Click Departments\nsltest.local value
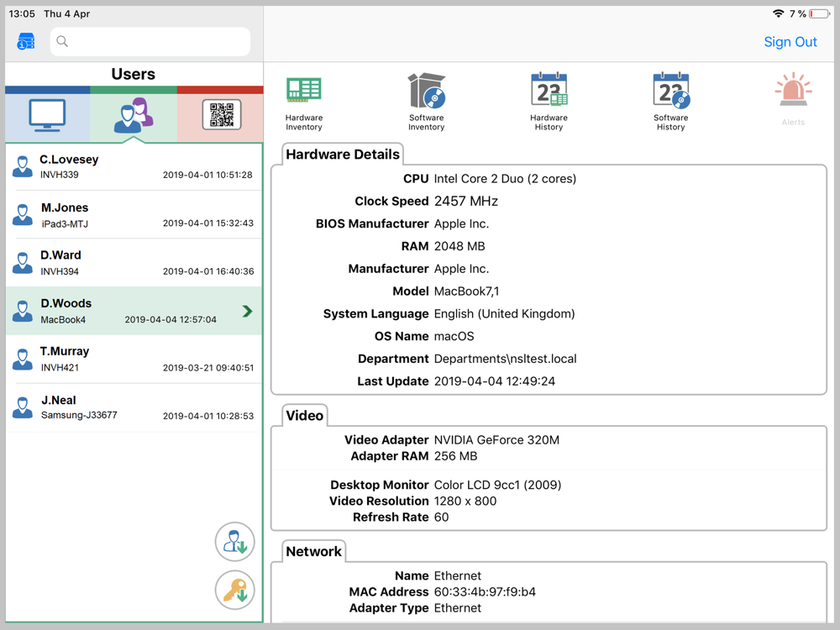The height and width of the screenshot is (630, 840). click(505, 359)
